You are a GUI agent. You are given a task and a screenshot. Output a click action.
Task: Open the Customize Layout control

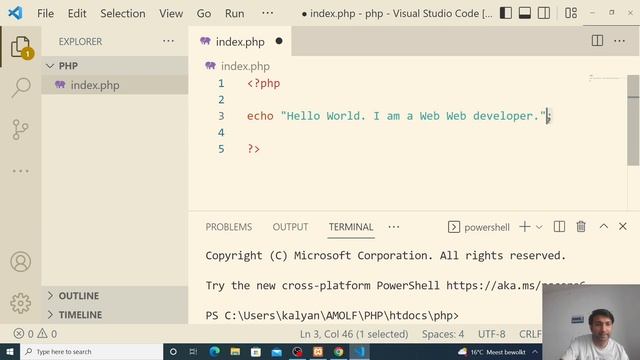point(571,13)
